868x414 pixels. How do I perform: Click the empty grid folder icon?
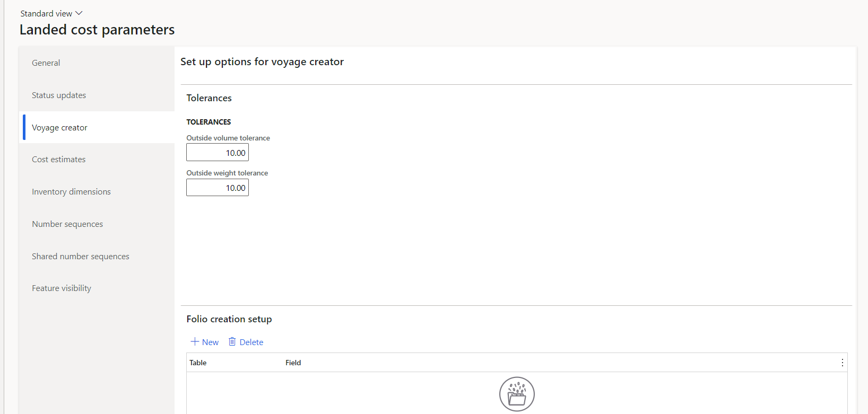pyautogui.click(x=517, y=394)
